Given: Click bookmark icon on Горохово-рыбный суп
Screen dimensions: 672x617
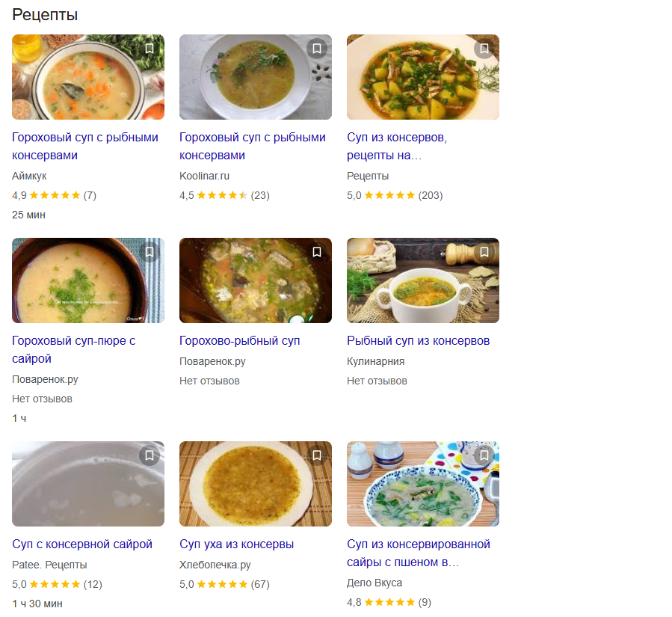Looking at the screenshot, I should (317, 252).
